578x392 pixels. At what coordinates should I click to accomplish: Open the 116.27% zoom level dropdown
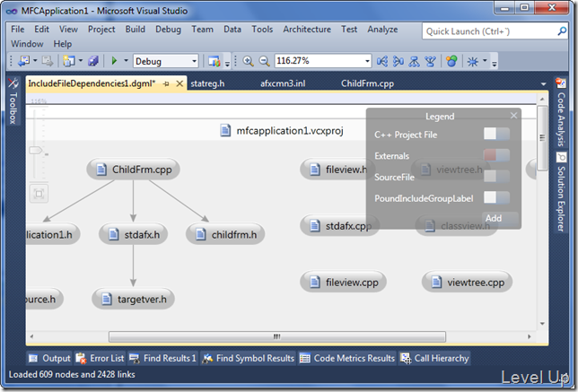367,61
